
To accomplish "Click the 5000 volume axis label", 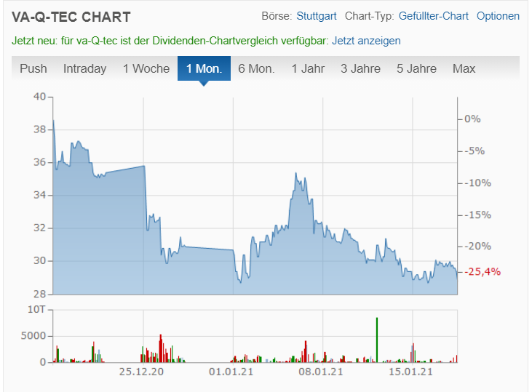I will (33, 336).
